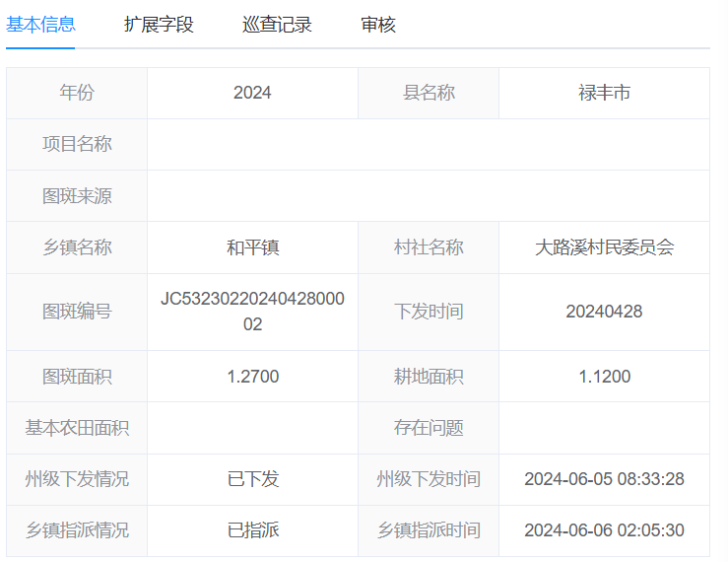The image size is (728, 562).
Task: Switch to the 基本信息 tab
Action: (40, 25)
